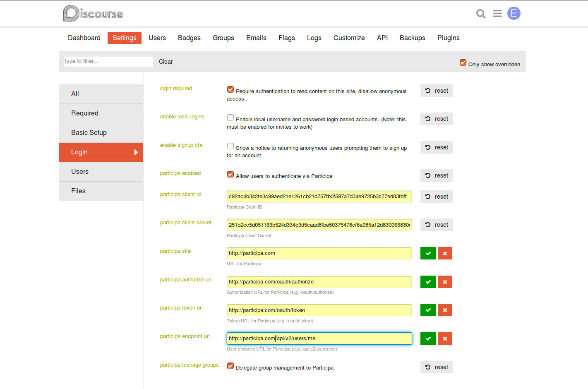Open the Backups tab
Image resolution: width=588 pixels, height=389 pixels.
click(413, 38)
